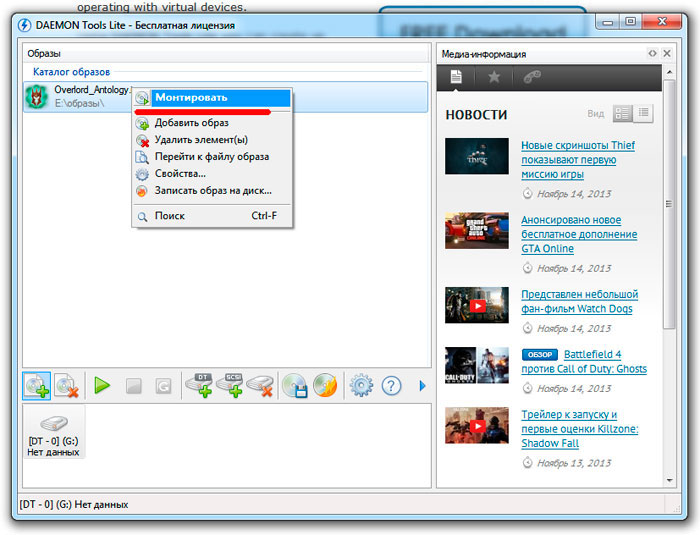
Task: Click the Remove Image toolbar icon
Action: tap(67, 385)
